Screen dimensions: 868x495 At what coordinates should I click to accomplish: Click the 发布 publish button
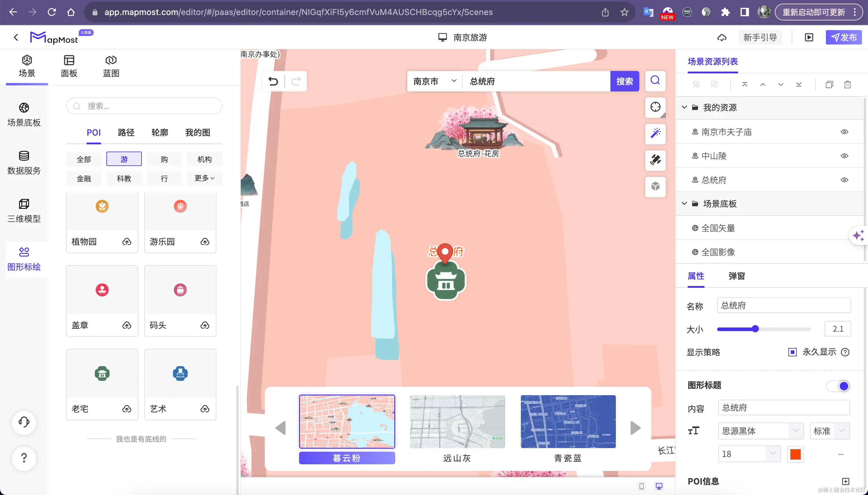(844, 37)
